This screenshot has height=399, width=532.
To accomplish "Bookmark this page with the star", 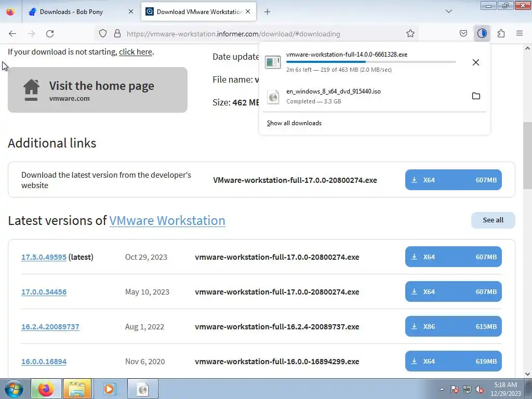I will click(410, 34).
